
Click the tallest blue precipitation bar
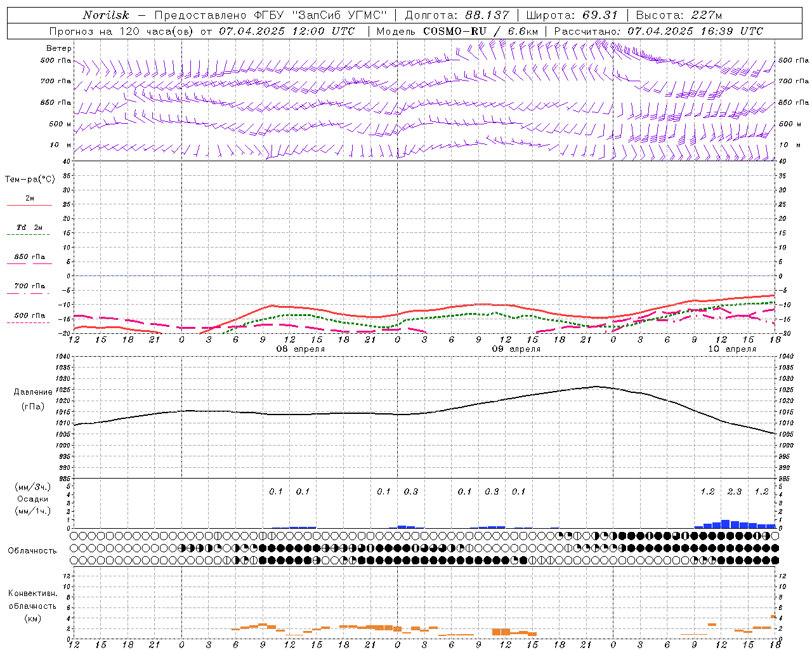725,524
